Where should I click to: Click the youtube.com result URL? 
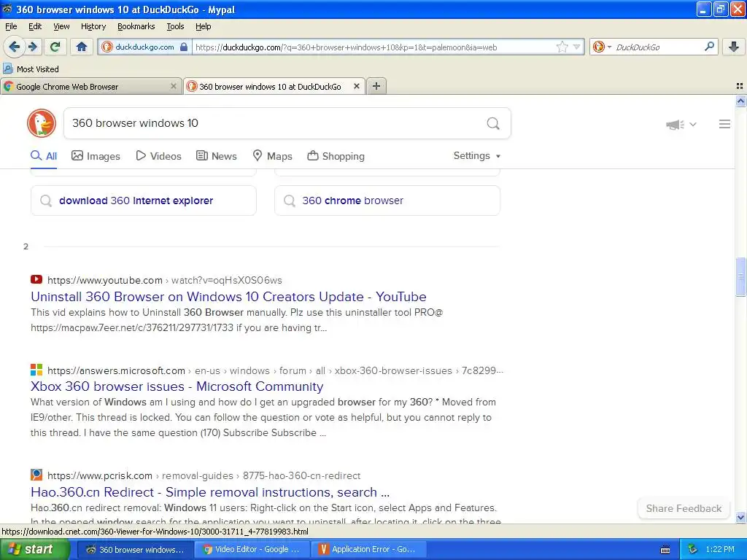tap(165, 280)
